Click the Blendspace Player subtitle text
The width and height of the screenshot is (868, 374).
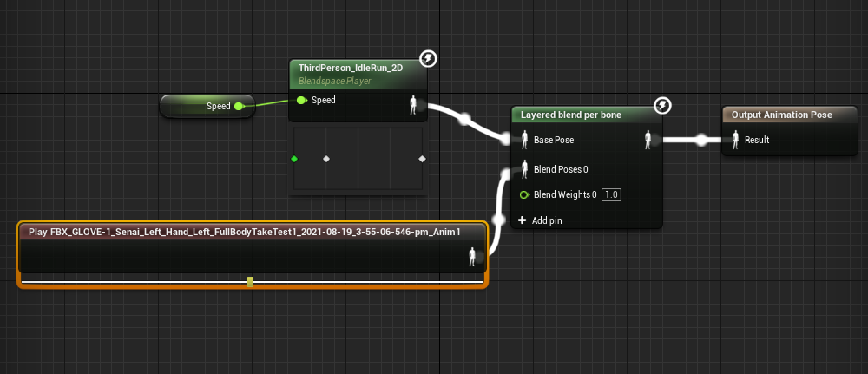[x=334, y=81]
